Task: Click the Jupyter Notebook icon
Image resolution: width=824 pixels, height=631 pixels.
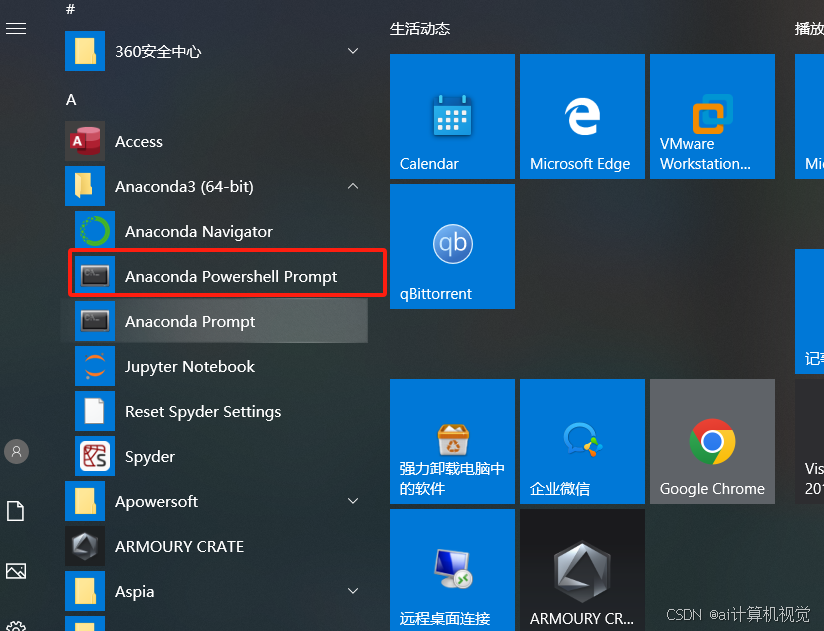Action: (x=95, y=366)
